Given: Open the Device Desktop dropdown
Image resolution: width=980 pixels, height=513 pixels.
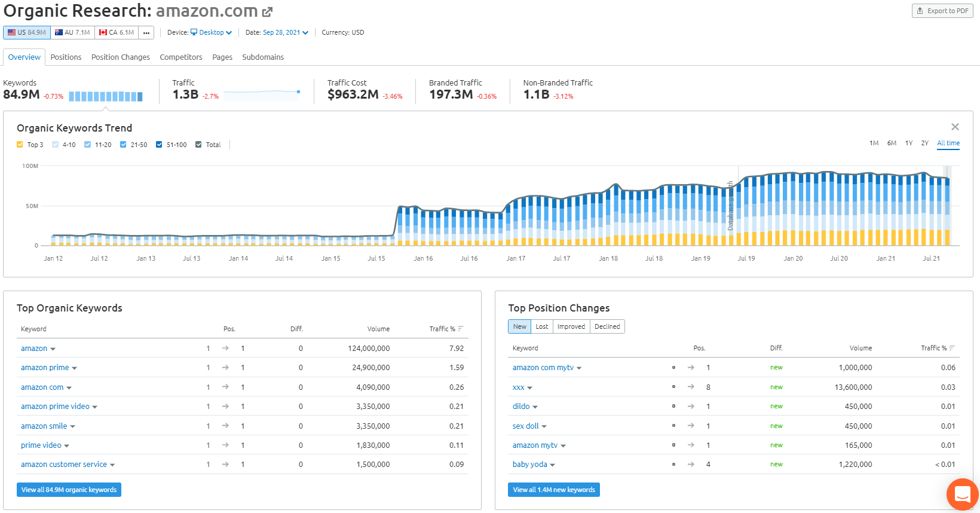Looking at the screenshot, I should coord(211,32).
